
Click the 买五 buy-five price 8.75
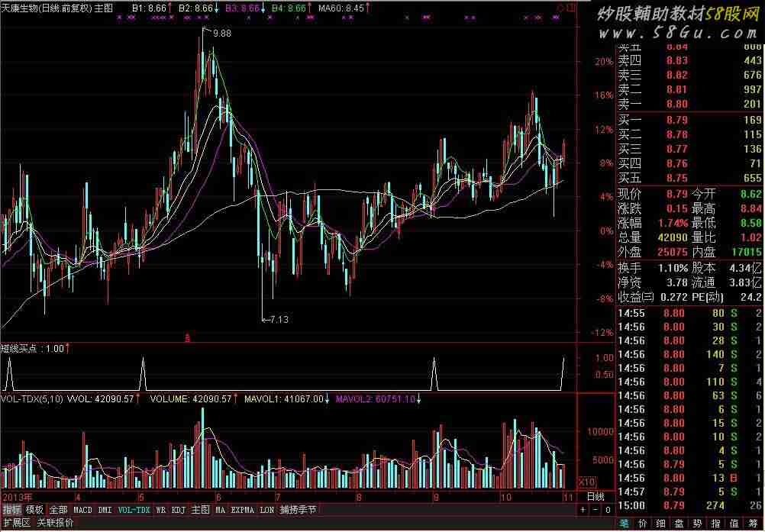click(x=677, y=178)
